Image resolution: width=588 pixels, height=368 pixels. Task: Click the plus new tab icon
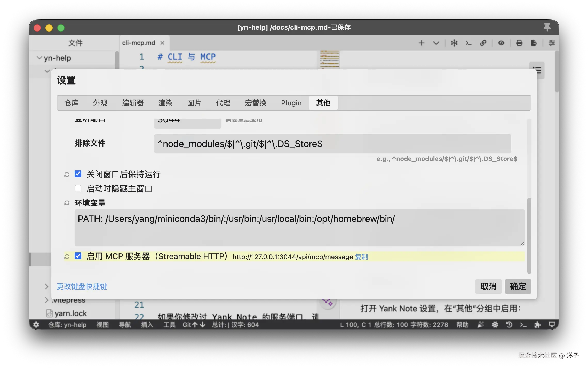click(x=421, y=43)
